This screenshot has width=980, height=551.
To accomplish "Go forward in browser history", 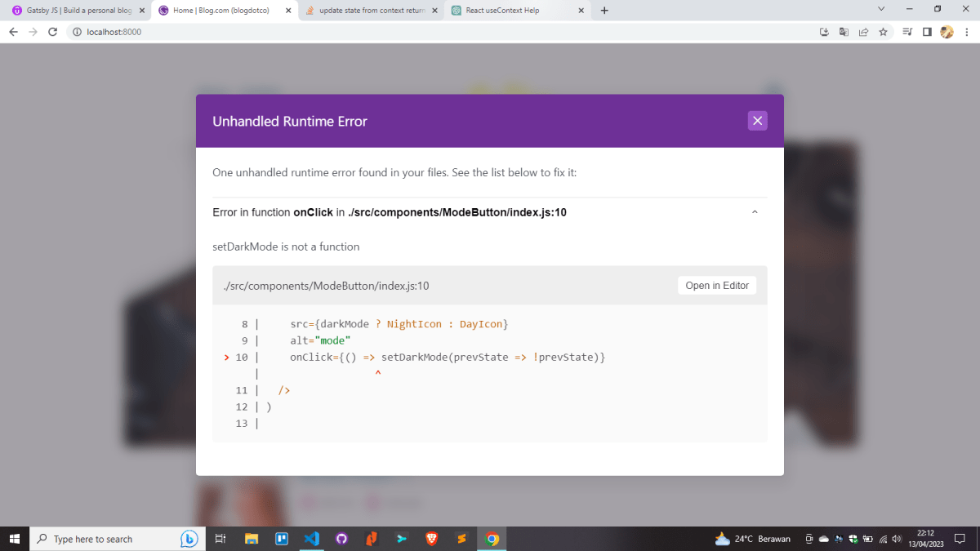I will coord(33,32).
